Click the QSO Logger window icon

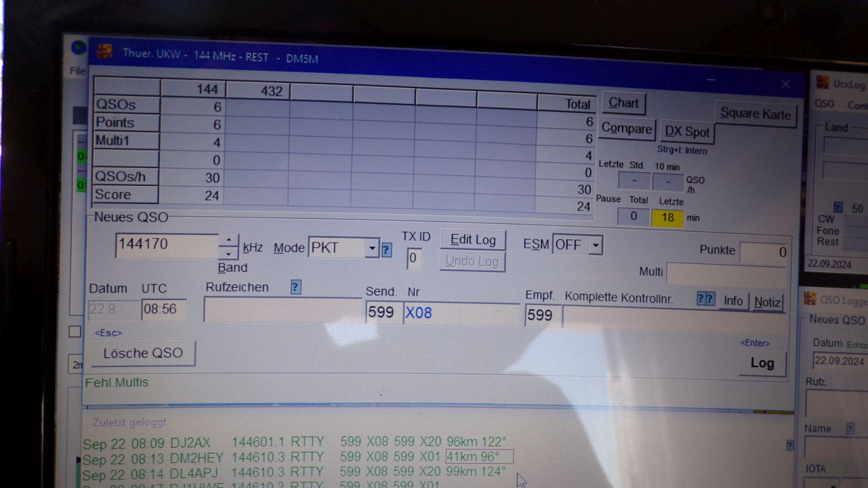click(810, 299)
